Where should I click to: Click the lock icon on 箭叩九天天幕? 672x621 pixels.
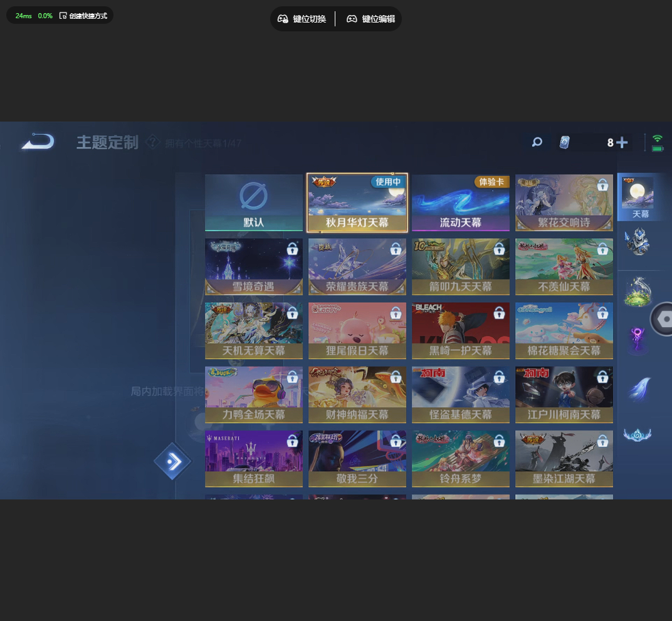pyautogui.click(x=499, y=249)
